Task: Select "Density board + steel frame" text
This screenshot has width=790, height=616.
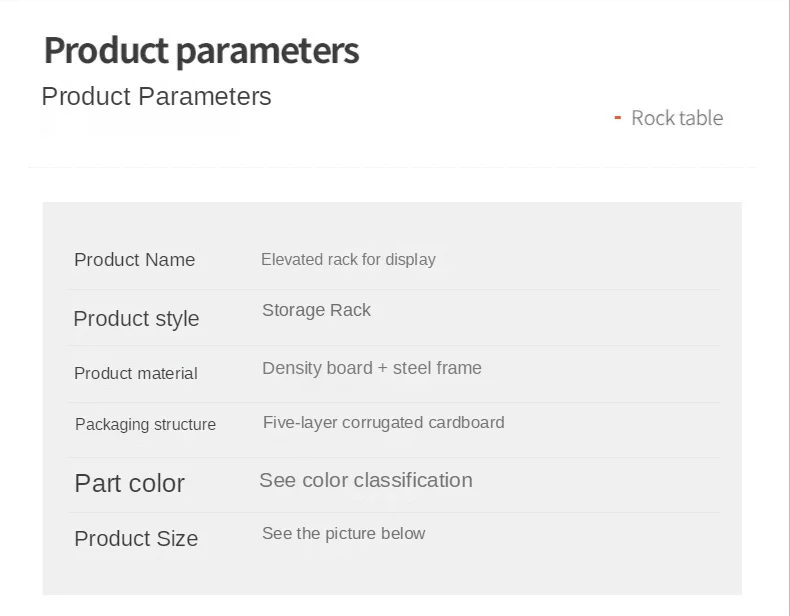Action: click(371, 368)
